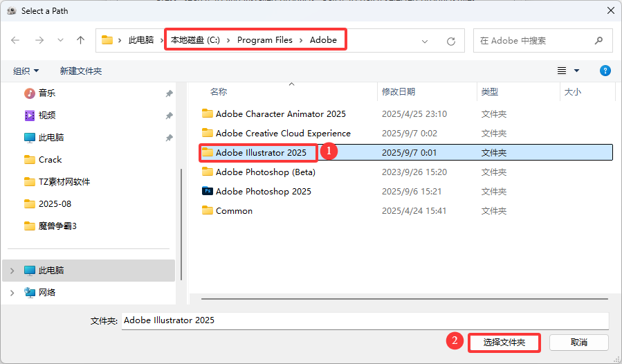
Task: Click the sidebar vertical scrollbar
Action: point(181,224)
